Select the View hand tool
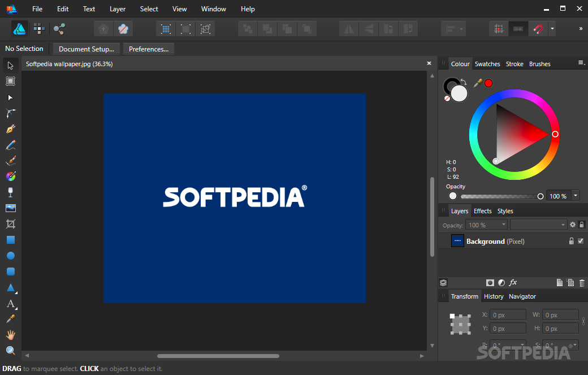 [x=11, y=335]
